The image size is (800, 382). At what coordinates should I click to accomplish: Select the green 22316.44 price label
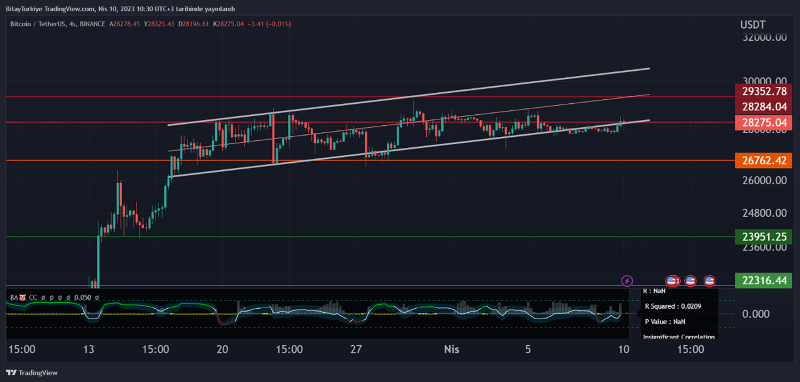coord(763,280)
